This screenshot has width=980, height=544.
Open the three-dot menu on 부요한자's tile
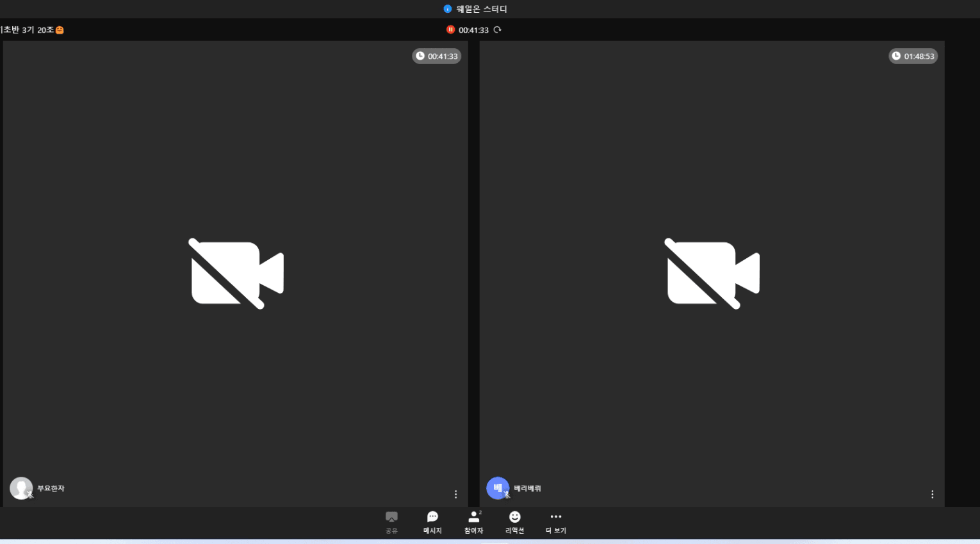[x=455, y=494]
